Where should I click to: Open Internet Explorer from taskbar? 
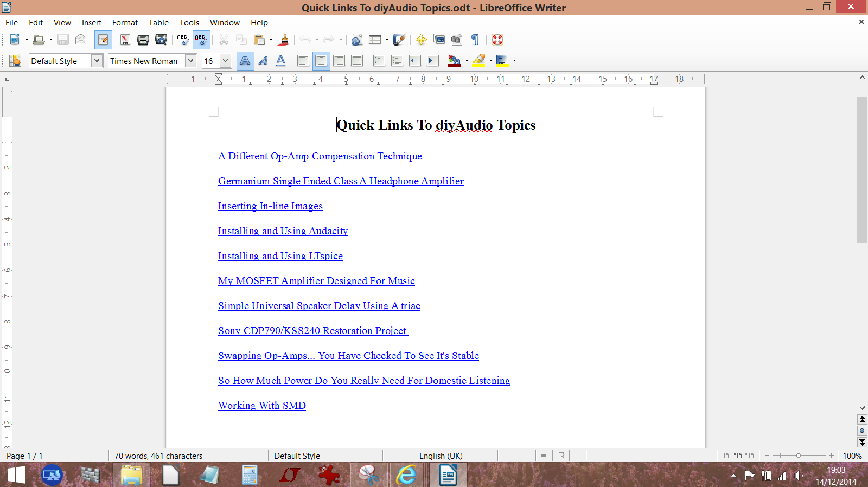point(406,475)
